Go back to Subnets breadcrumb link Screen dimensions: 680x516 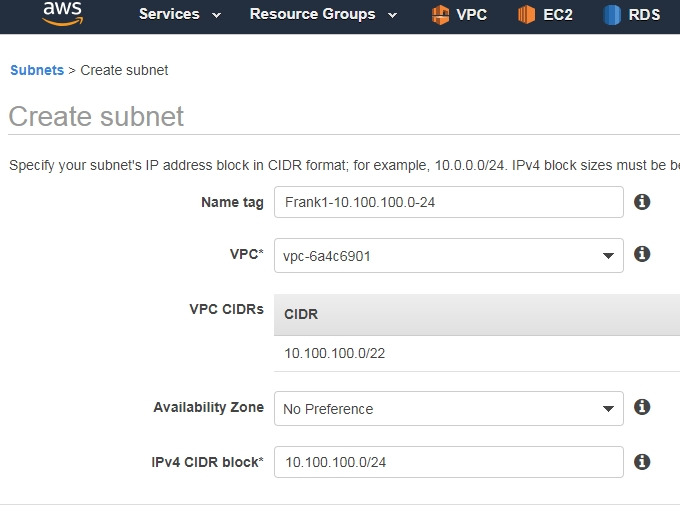pos(37,70)
